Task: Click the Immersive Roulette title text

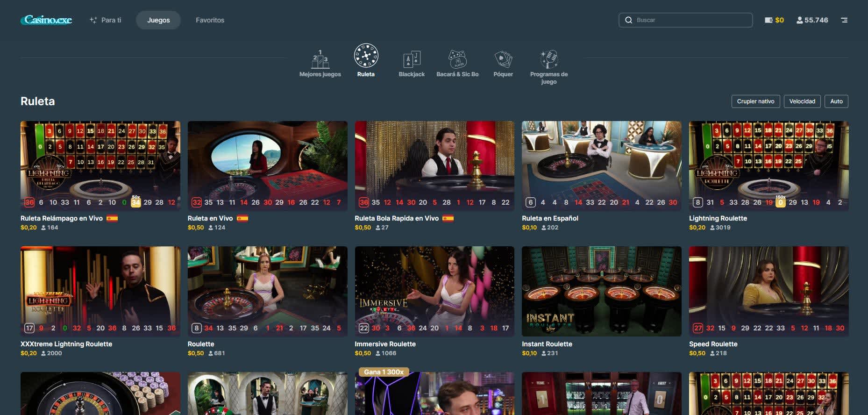Action: point(385,344)
